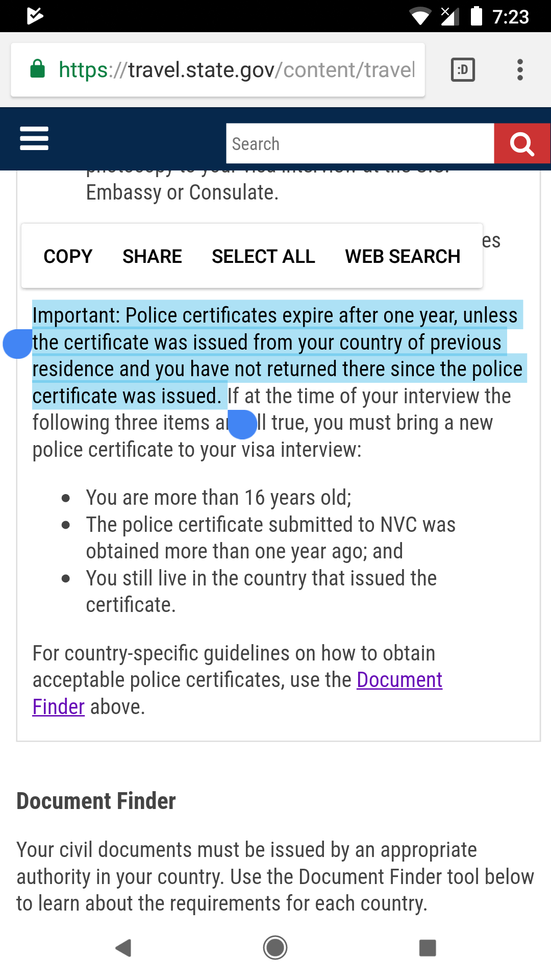Tap the Android recent apps square
This screenshot has height=980, width=551.
coord(428,948)
